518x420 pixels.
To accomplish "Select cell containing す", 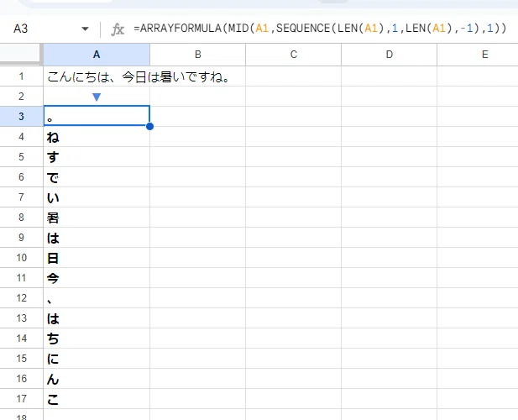I will 97,156.
